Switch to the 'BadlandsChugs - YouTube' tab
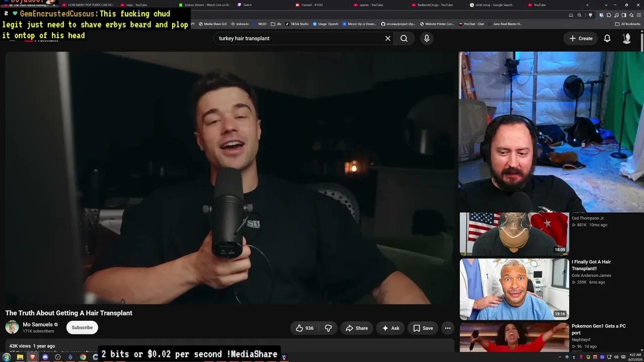This screenshot has height=362, width=644. (438, 5)
